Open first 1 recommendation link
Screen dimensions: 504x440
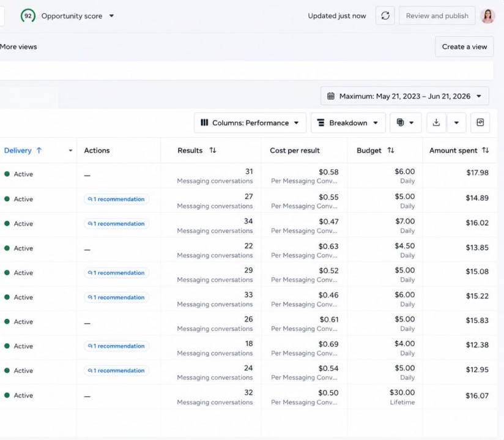pos(116,199)
